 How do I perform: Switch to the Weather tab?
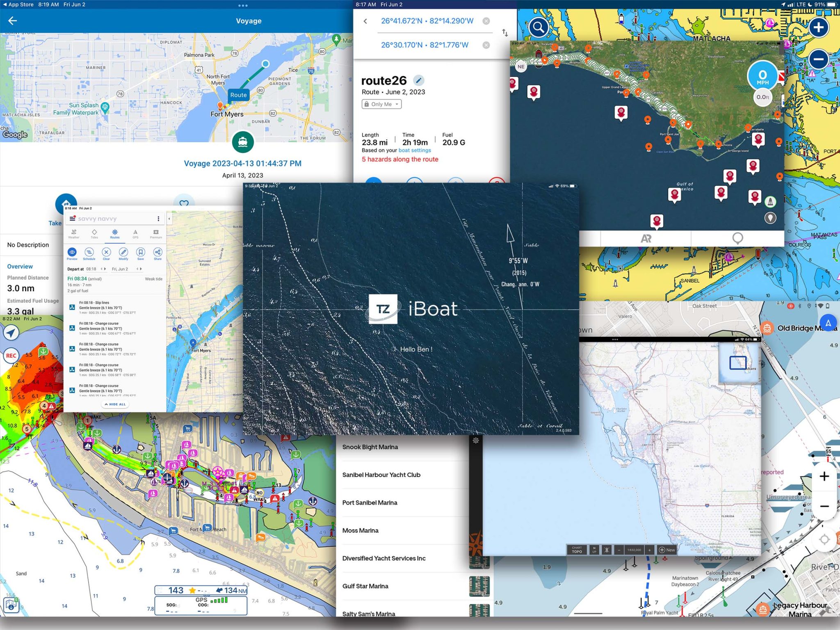(x=74, y=234)
